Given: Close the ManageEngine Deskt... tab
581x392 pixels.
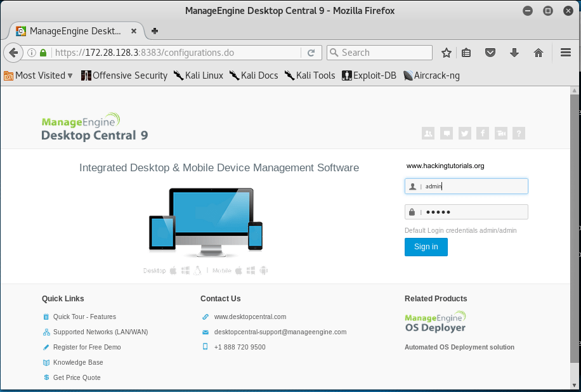Looking at the screenshot, I should coord(134,31).
